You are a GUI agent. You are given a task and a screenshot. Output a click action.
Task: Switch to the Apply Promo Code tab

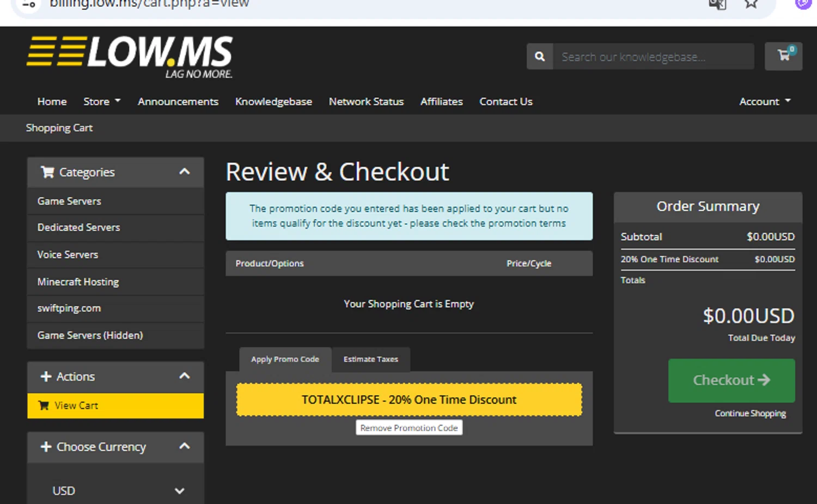285,359
